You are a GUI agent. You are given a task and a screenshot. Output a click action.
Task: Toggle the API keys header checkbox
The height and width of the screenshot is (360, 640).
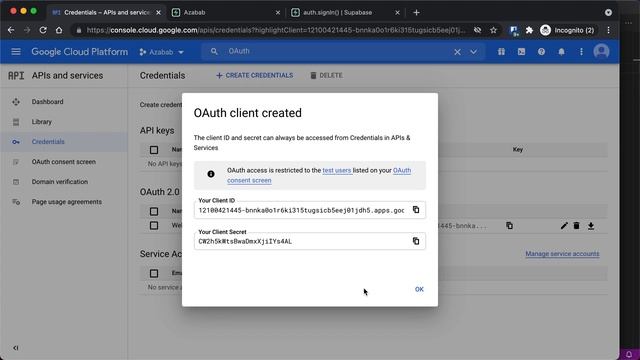(154, 150)
